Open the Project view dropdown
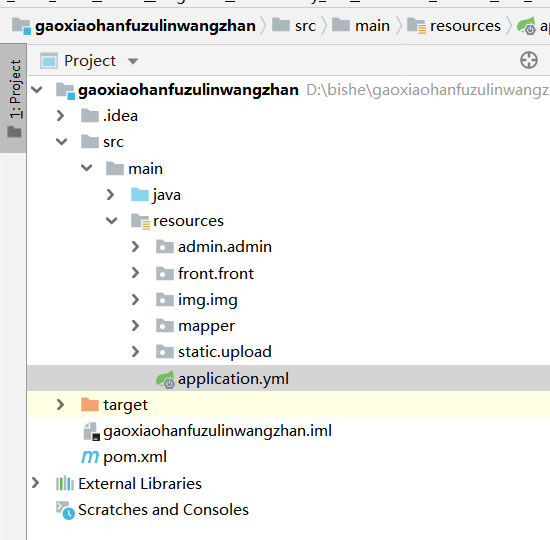Screen dimensions: 550x540 (133, 61)
